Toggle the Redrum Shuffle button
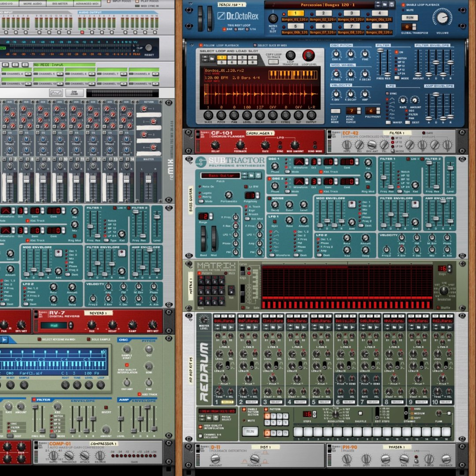The image size is (476, 476). click(360, 413)
